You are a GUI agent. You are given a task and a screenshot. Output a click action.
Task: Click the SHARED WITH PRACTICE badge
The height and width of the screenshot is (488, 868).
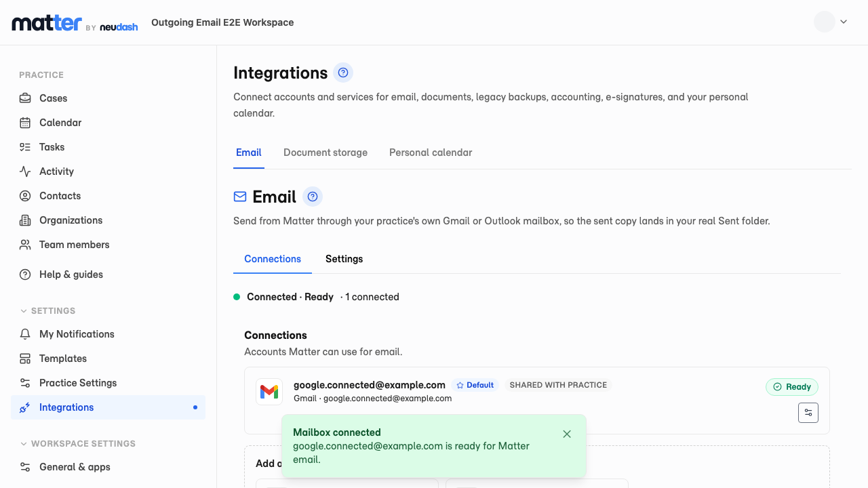point(558,385)
